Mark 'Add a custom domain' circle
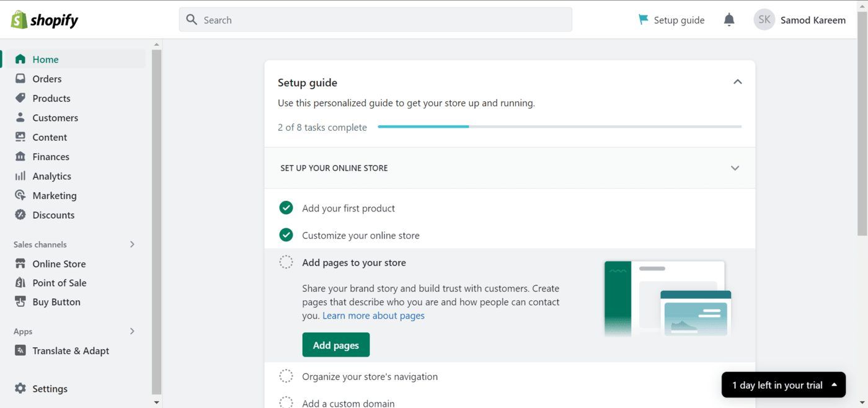The image size is (868, 408). (286, 403)
